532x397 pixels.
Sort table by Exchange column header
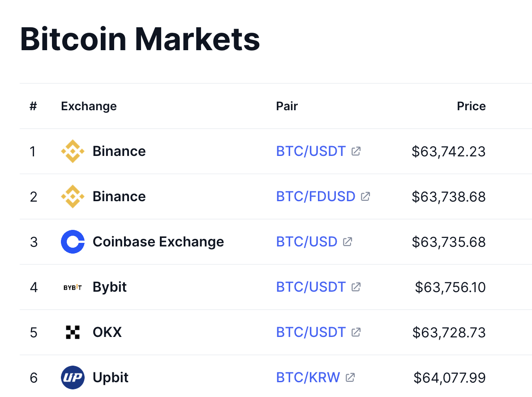pyautogui.click(x=89, y=106)
